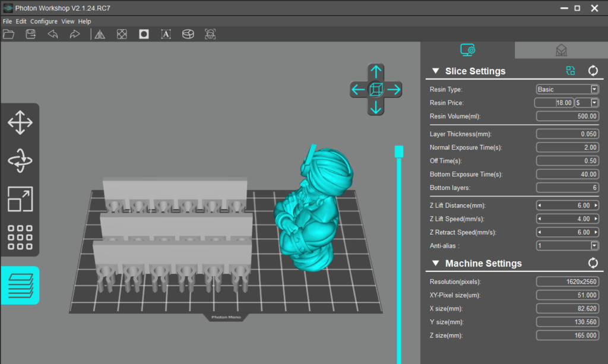Select the Rotate tool in left sidebar
Screen dimensions: 608x364
point(20,161)
